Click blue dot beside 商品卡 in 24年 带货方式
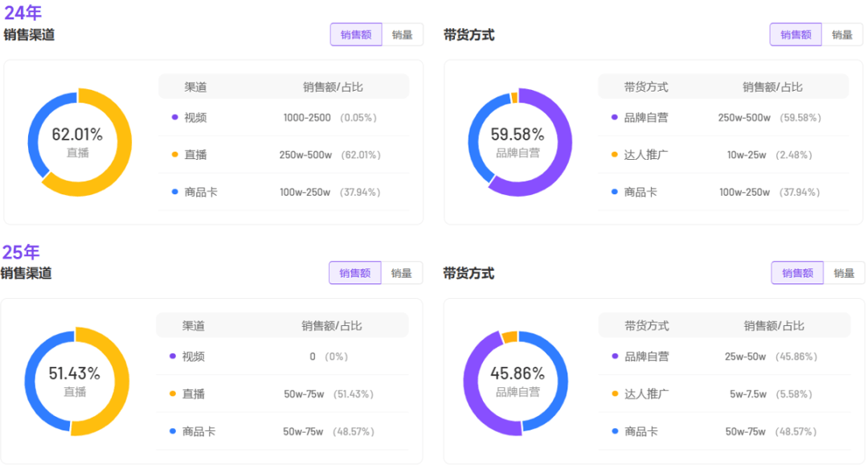Screen dimensions: 868x465 pyautogui.click(x=615, y=192)
